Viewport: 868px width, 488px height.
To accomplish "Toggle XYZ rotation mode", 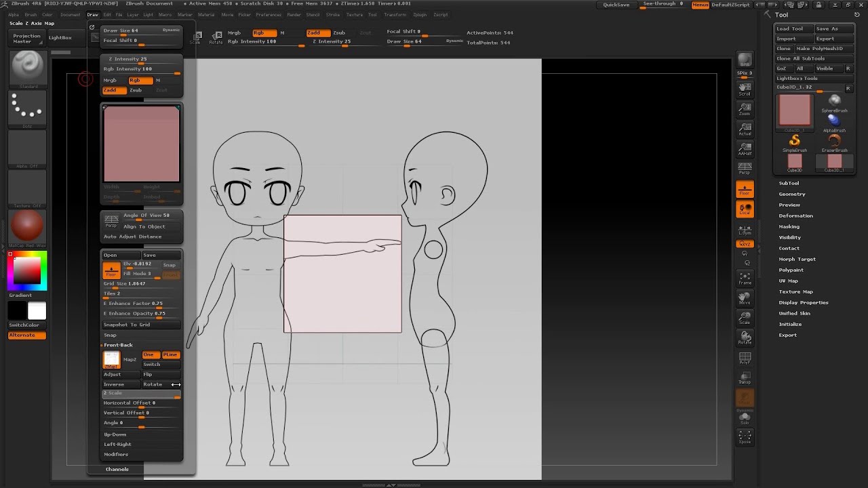I will point(745,244).
